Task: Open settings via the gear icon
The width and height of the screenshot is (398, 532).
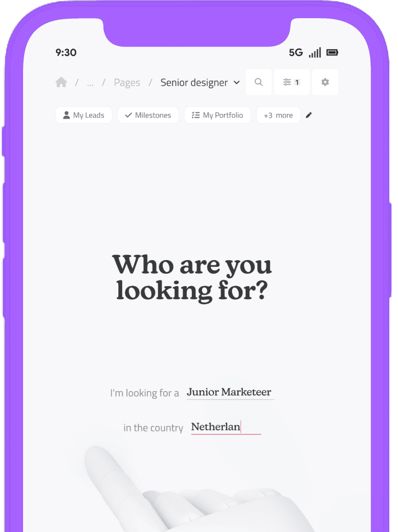Action: click(x=325, y=82)
